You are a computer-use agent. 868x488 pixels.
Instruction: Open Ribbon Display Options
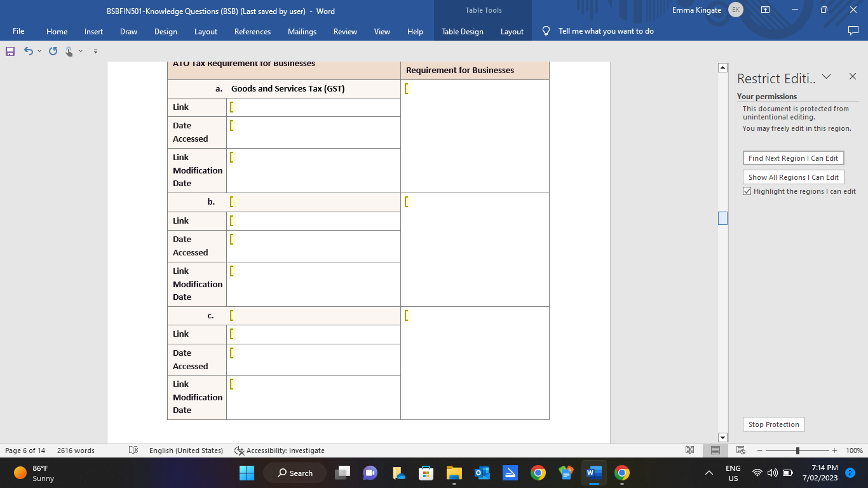point(765,10)
